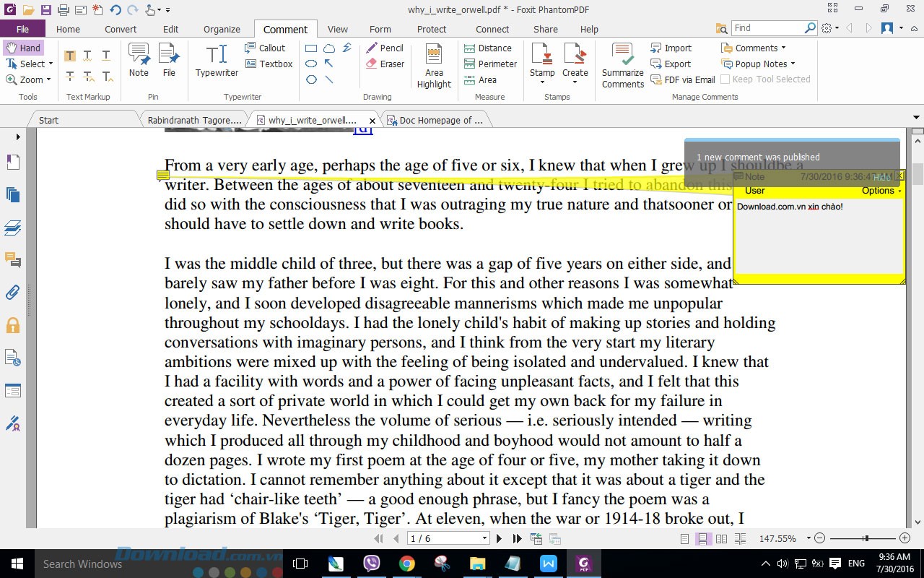
Task: Select the Eraser tool
Action: point(385,64)
